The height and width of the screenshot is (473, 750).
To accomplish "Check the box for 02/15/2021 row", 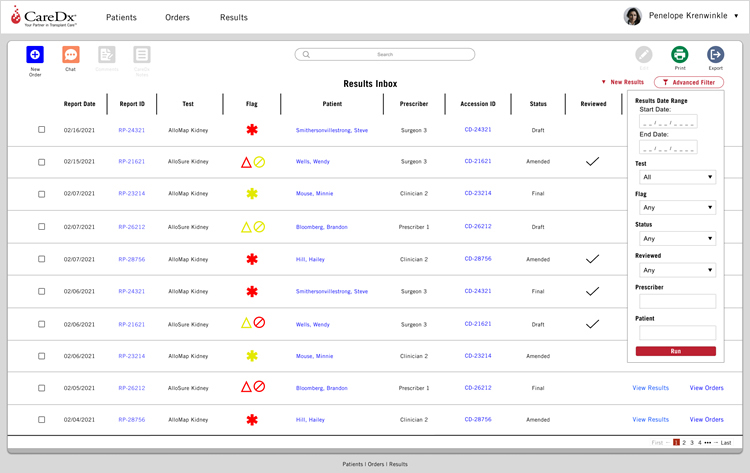I will [x=42, y=162].
